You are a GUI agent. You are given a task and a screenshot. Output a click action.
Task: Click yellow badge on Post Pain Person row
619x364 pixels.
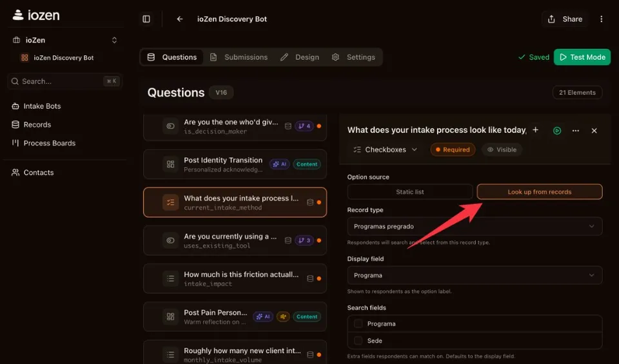pos(283,317)
